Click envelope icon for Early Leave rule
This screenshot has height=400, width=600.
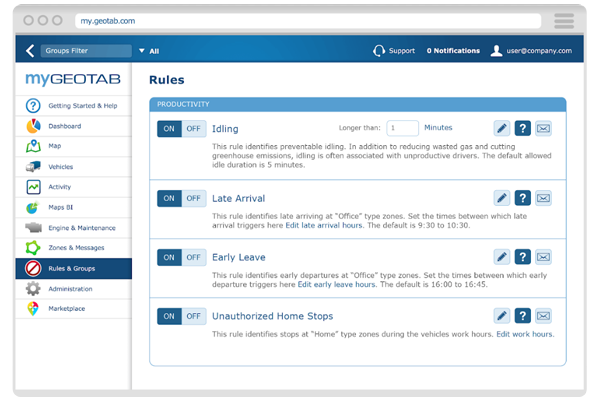click(x=543, y=257)
